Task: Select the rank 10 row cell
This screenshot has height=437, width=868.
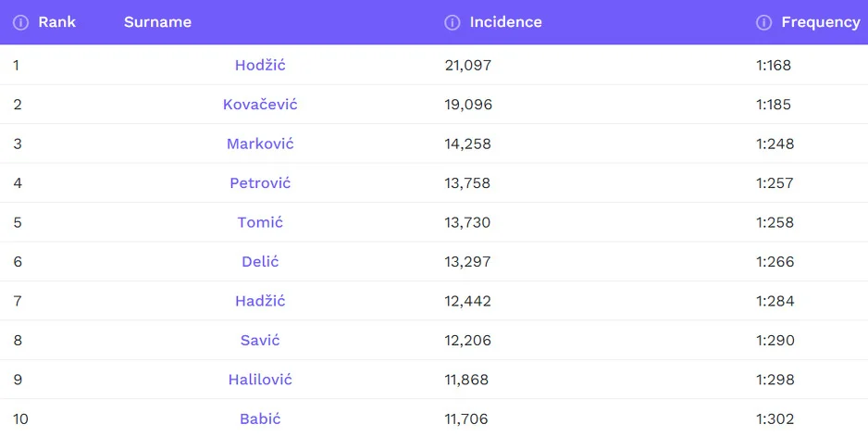Action: pos(20,419)
